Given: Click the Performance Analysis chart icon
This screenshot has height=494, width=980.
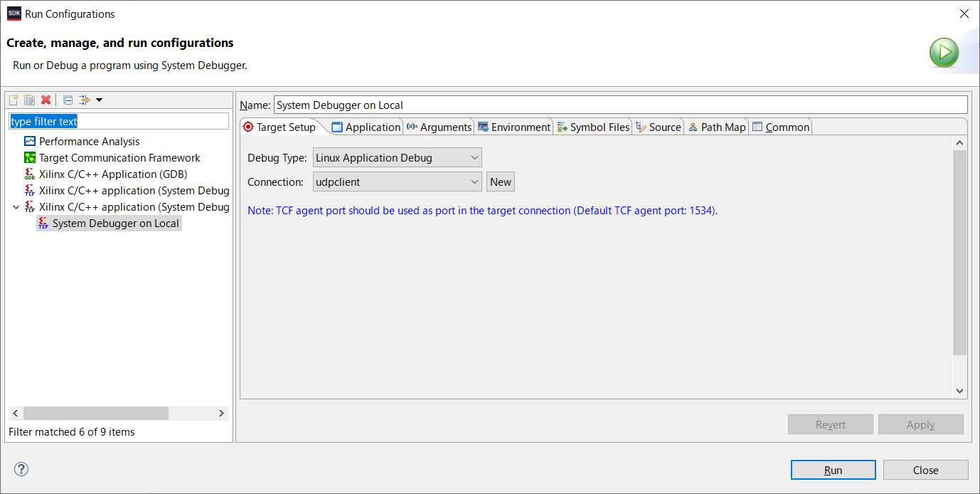Looking at the screenshot, I should (x=30, y=142).
